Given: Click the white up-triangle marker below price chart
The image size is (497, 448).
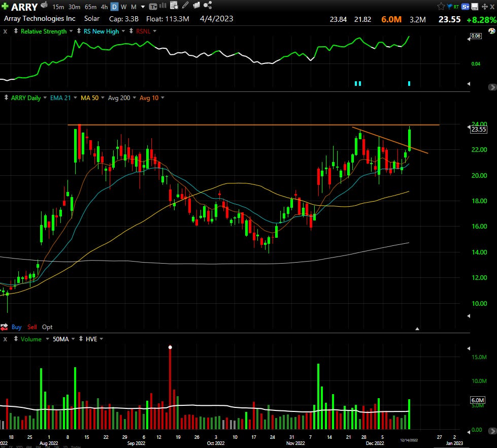Looking at the screenshot, I should pyautogui.click(x=417, y=329).
